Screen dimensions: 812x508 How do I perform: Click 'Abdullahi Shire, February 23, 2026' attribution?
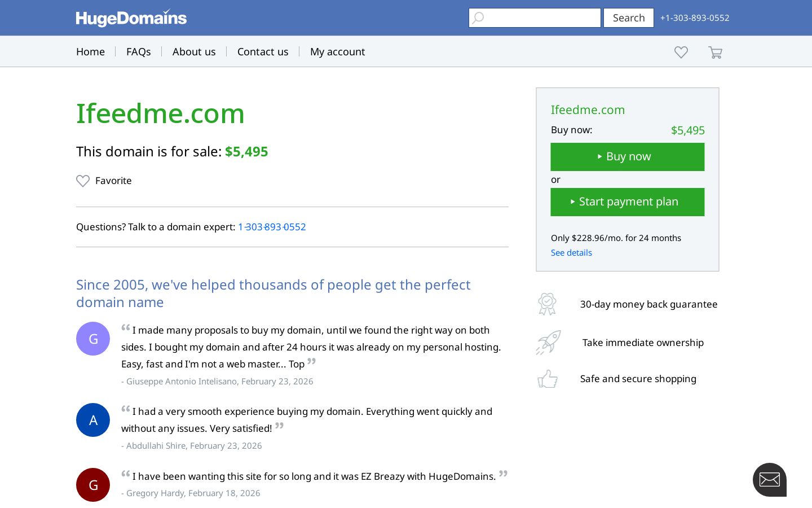pyautogui.click(x=192, y=446)
